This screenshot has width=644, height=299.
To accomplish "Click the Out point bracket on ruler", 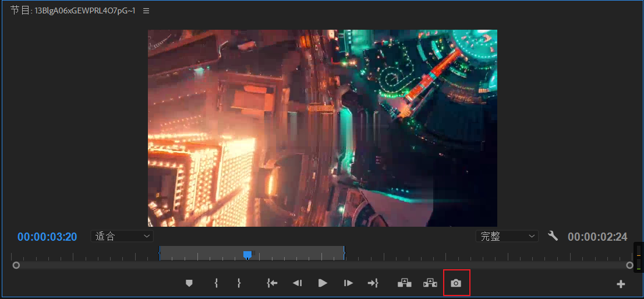I will tap(344, 254).
